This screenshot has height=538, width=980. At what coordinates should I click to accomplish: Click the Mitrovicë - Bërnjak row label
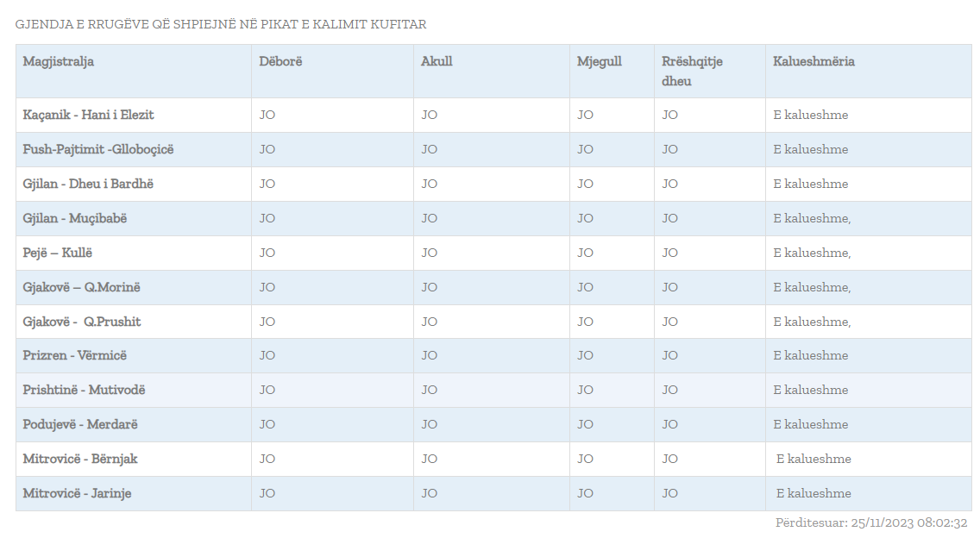[80, 459]
